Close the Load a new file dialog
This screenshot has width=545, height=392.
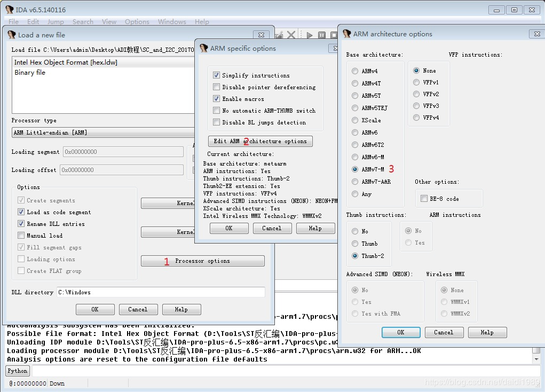261,35
